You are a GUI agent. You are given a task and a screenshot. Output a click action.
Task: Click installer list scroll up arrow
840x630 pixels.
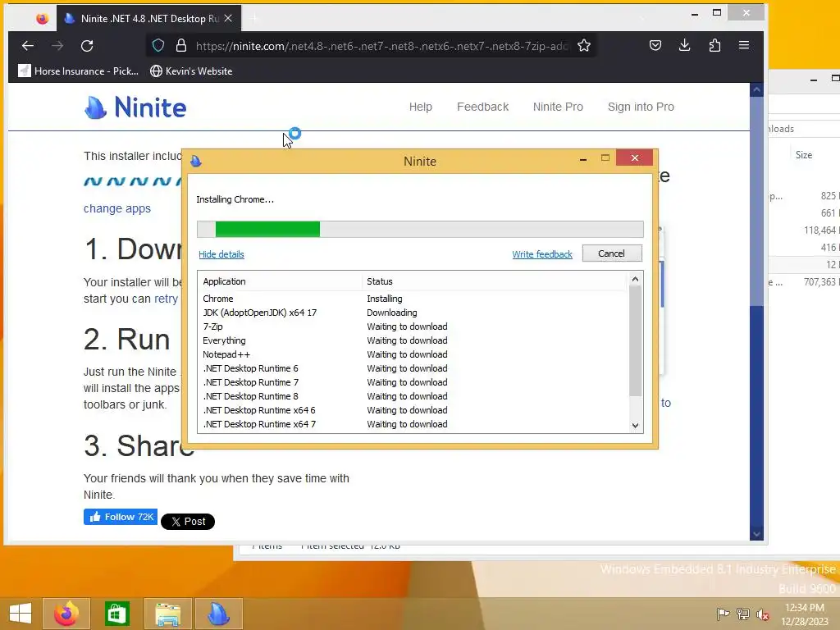[x=635, y=279]
